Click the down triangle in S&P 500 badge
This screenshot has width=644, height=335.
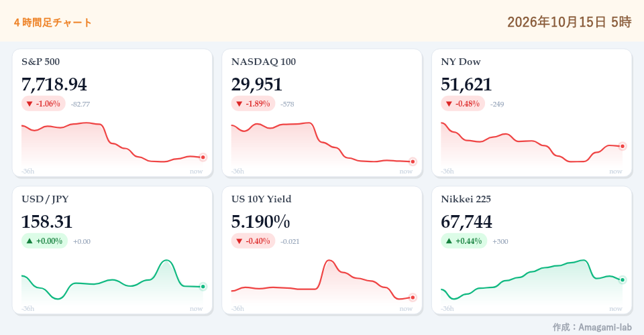(30, 104)
